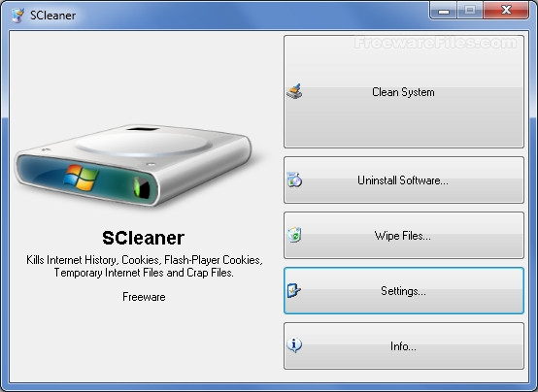Click the 'Kills Internet History, Cookies' description

[145, 266]
